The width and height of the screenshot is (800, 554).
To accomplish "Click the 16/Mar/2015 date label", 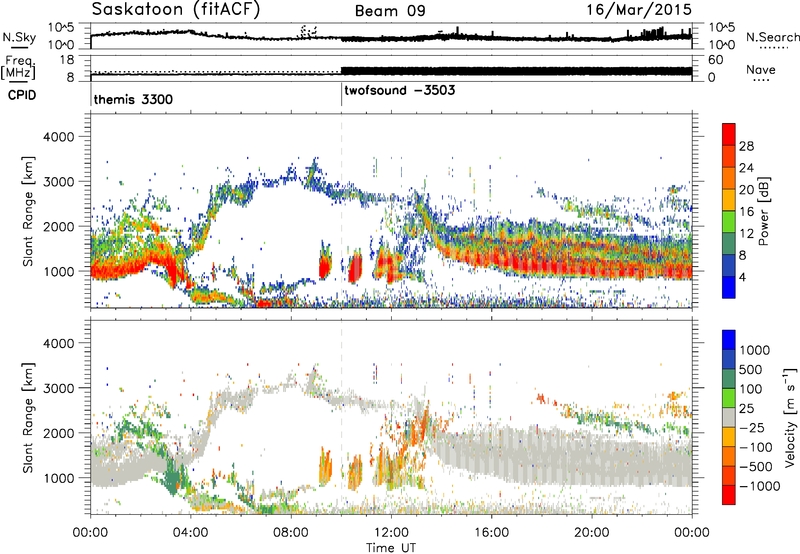I will tap(638, 10).
